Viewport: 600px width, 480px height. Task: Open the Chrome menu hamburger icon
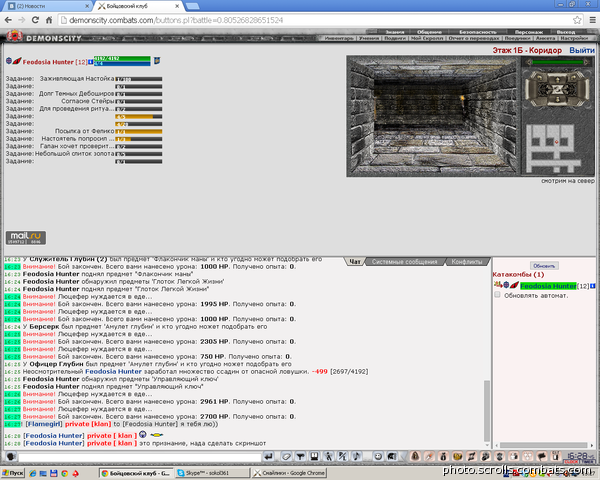[592, 20]
